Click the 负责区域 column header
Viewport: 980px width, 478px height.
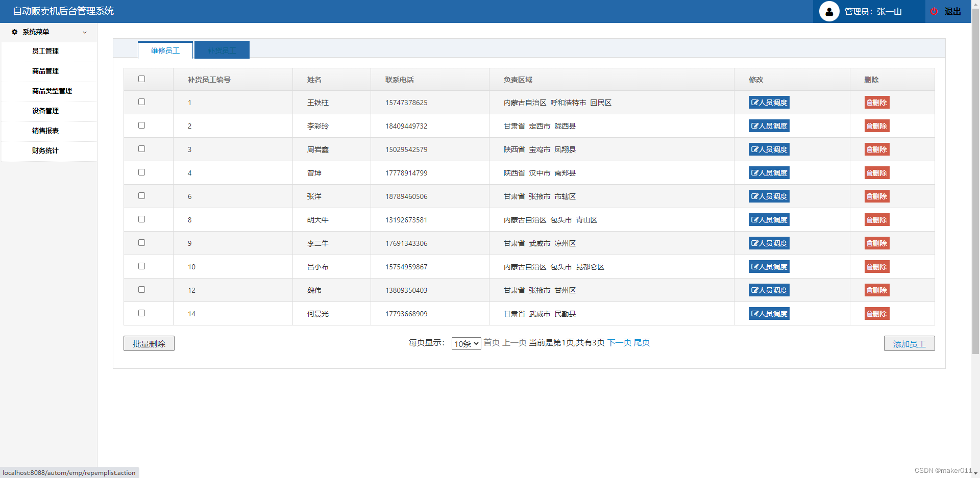518,80
